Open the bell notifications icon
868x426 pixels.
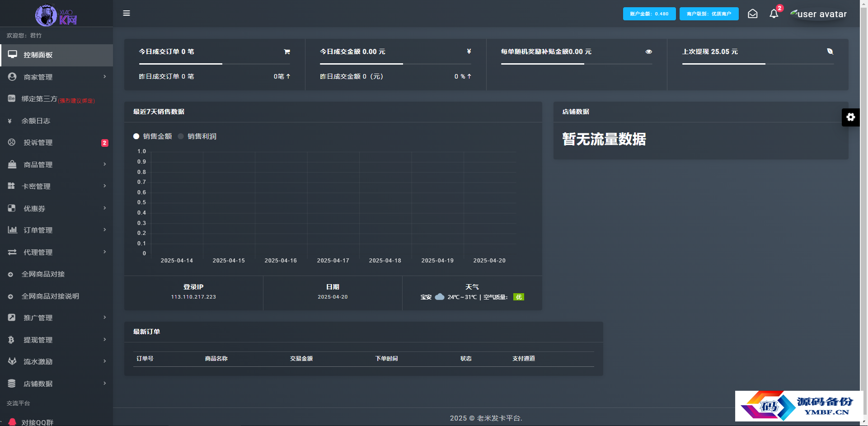(774, 14)
